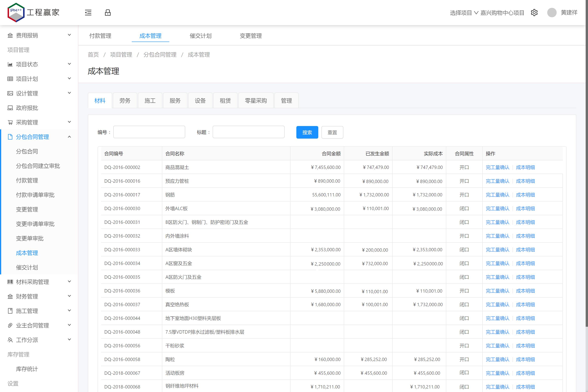Switch to the 付款管理 top tab

click(100, 36)
